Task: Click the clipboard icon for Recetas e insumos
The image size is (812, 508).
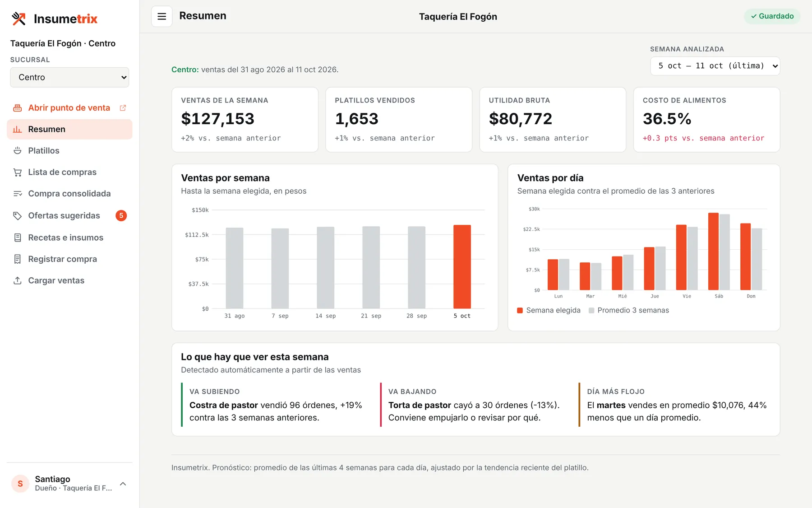Action: 18,238
